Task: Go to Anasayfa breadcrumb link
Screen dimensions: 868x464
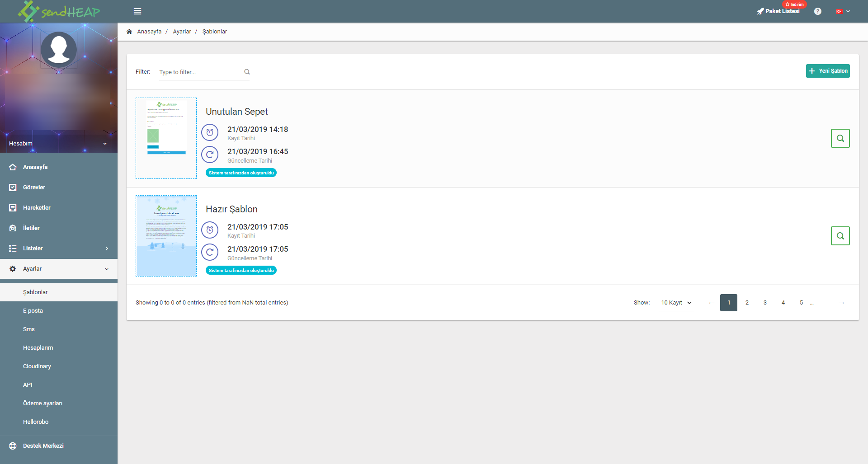Action: [149, 32]
